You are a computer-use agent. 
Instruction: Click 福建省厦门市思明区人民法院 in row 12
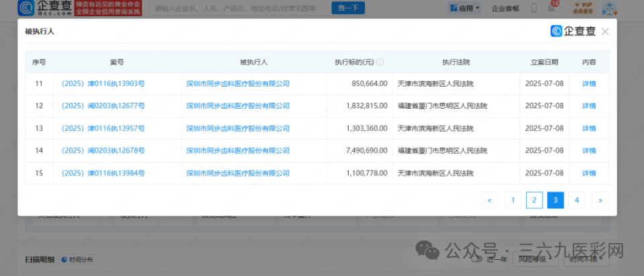coord(442,105)
